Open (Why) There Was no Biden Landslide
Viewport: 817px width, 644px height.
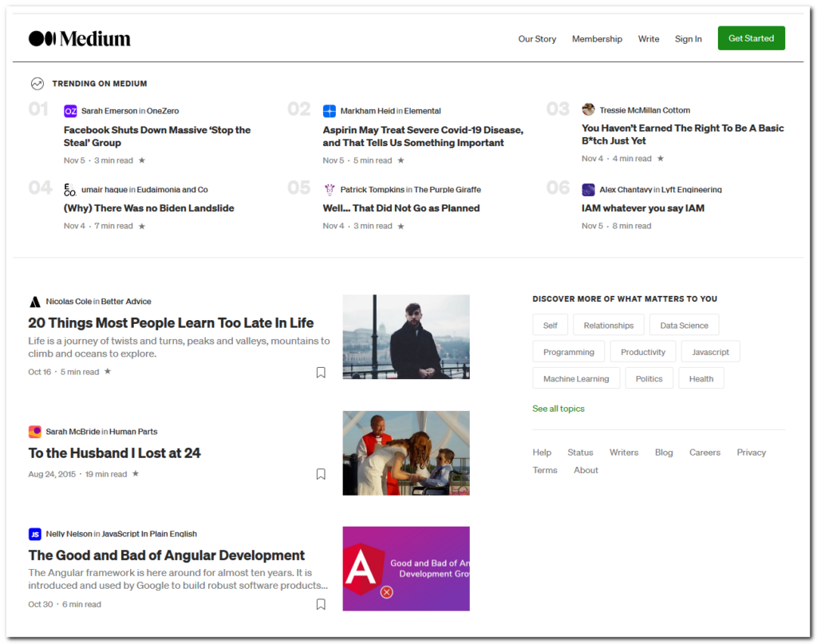149,208
